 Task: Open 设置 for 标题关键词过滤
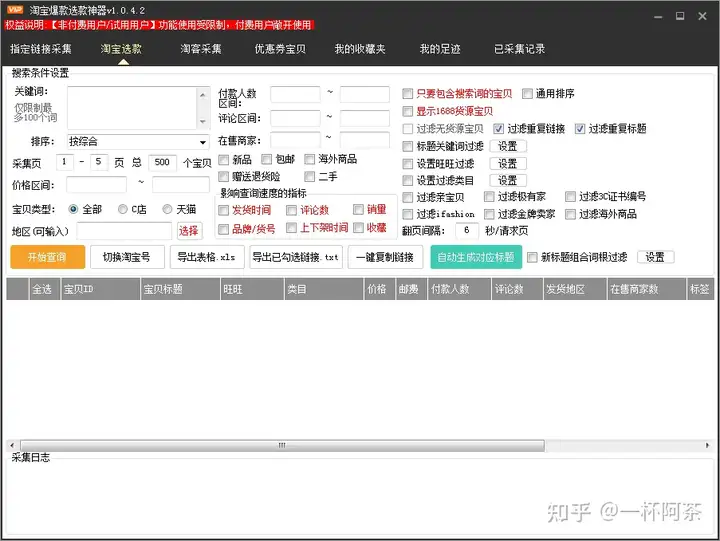[x=508, y=147]
